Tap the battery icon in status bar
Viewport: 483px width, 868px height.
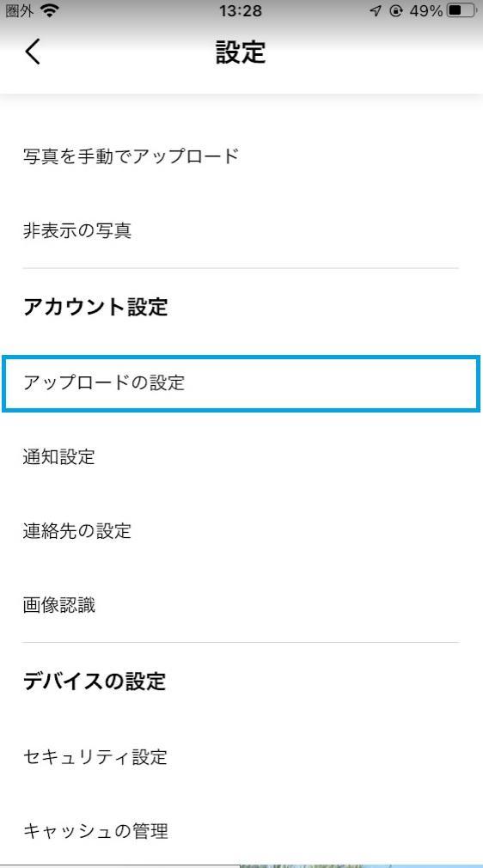coord(462,10)
